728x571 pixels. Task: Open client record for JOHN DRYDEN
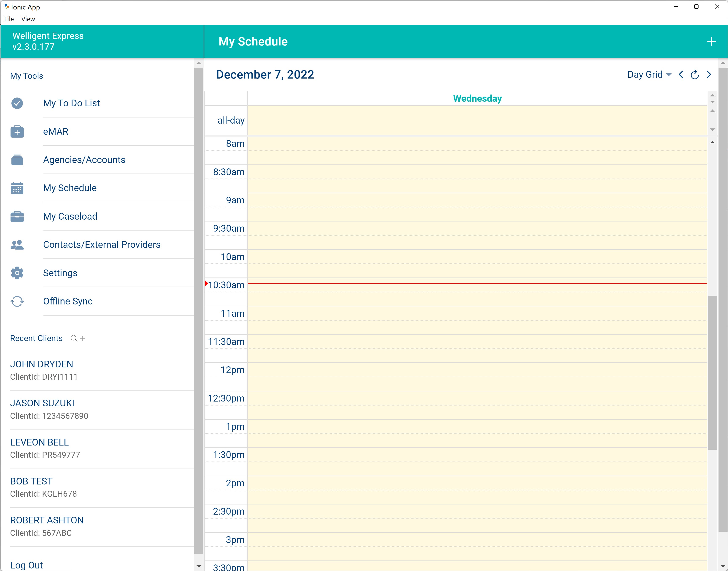[x=41, y=364]
